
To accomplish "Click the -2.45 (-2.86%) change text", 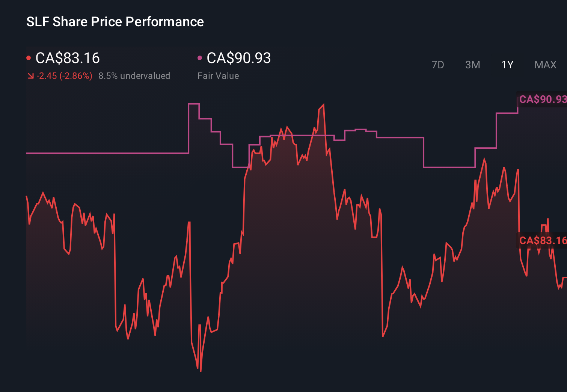I will coord(65,76).
